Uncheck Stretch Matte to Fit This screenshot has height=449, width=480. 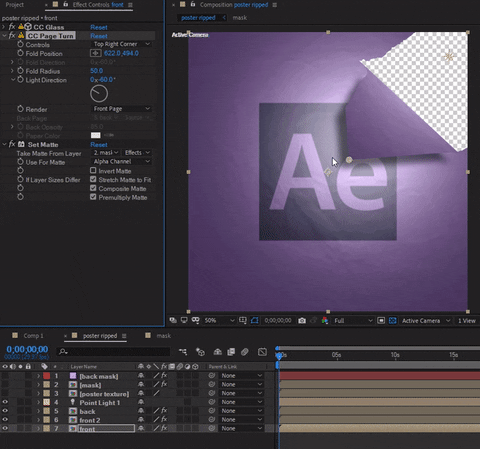(93, 179)
